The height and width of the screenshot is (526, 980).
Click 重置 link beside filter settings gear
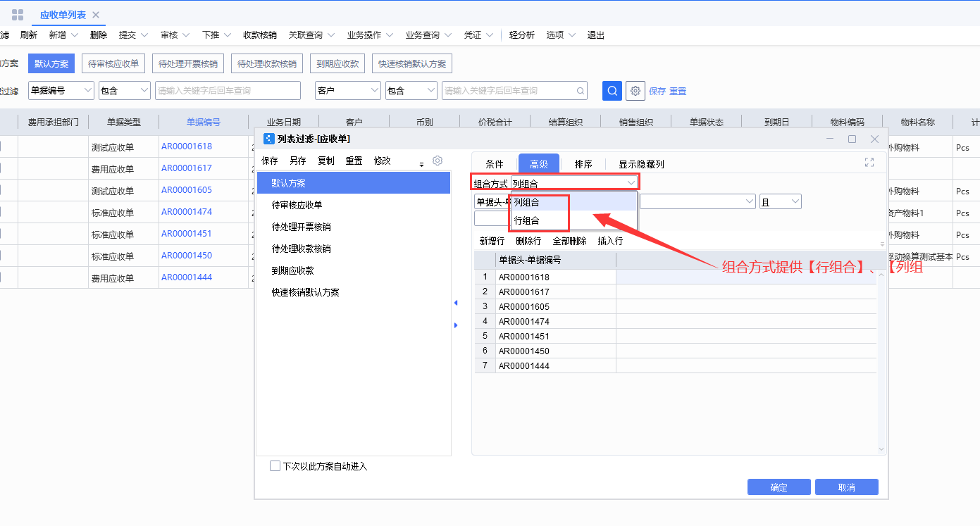(678, 92)
